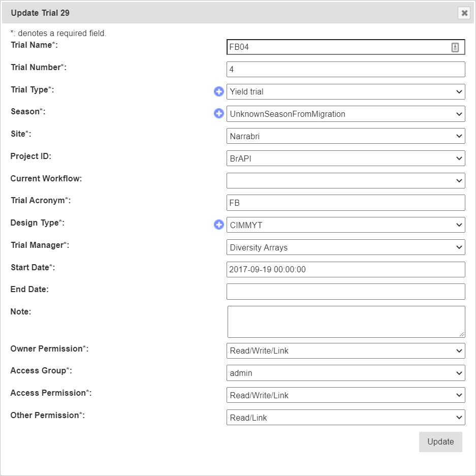Click the empty End Date field
Viewport: 476px width, 476px height.
pos(345,292)
